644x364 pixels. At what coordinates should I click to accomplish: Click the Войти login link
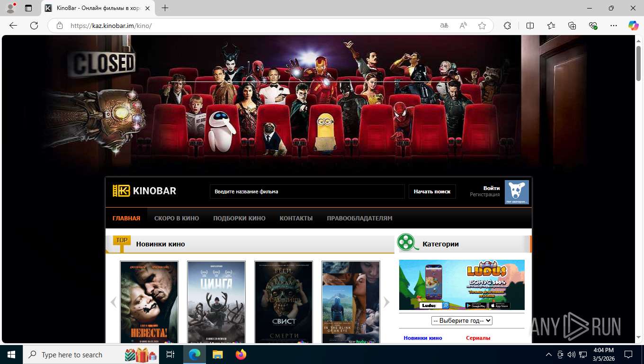click(x=492, y=188)
